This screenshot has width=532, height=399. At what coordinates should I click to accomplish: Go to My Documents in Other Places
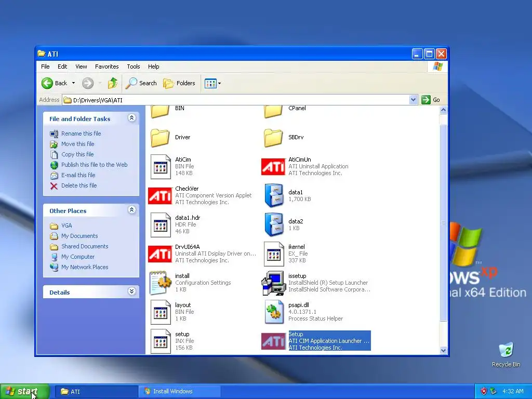click(x=79, y=236)
